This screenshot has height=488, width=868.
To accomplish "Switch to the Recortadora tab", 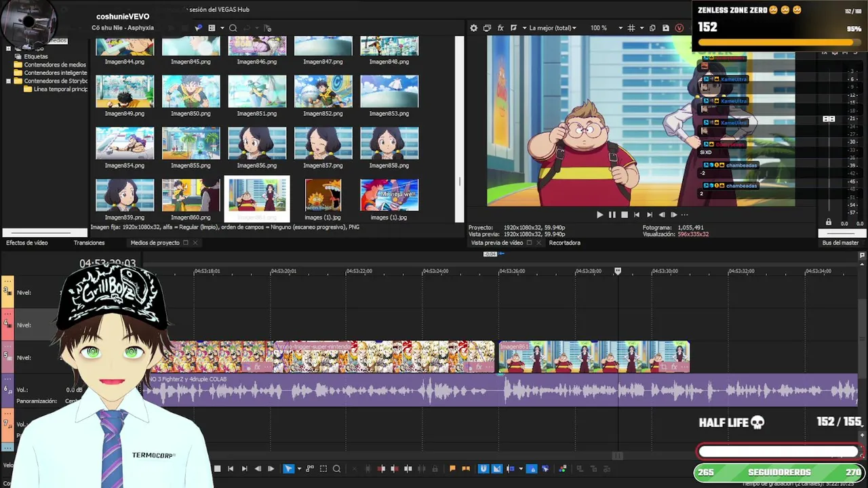I will tap(564, 243).
